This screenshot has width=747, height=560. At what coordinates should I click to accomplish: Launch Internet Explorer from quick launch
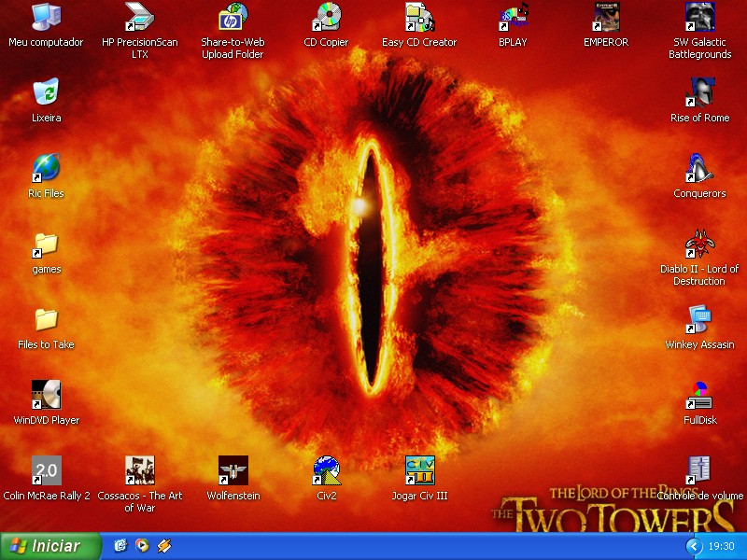point(120,546)
